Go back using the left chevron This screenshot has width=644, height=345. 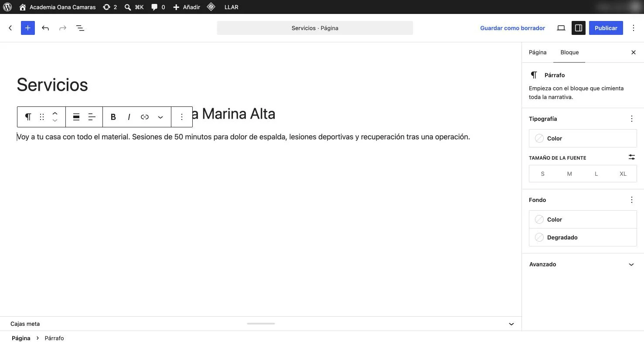point(10,28)
